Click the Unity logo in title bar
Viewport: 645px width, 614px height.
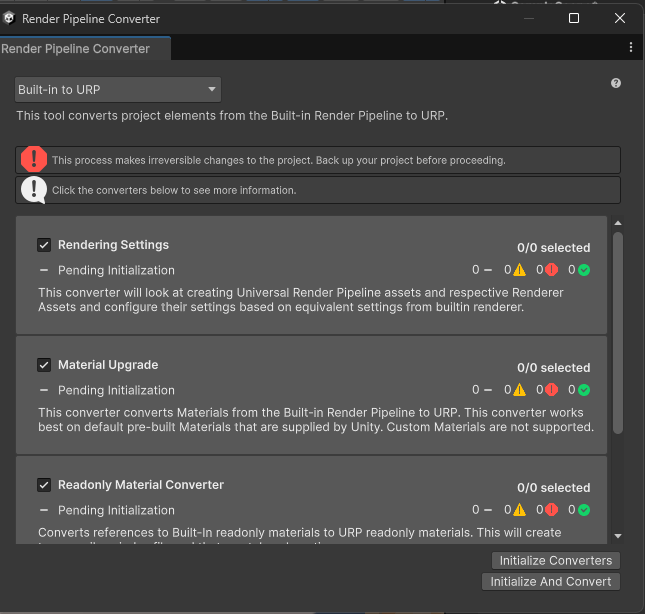9,19
